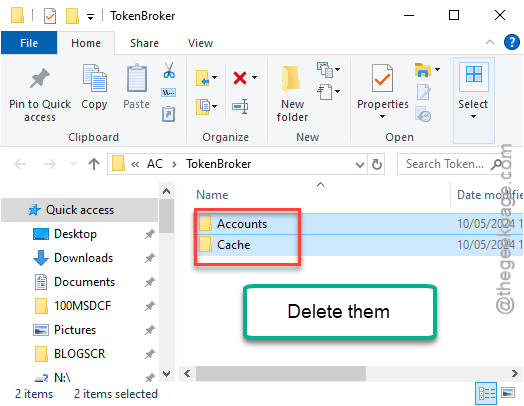Click the Paste shortcut icon

click(168, 114)
